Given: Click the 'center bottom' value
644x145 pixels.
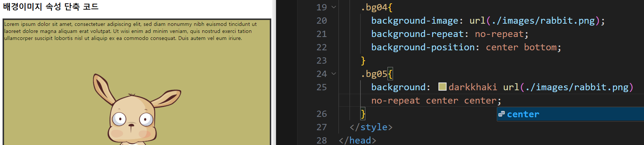Looking at the screenshot, I should pos(521,47).
